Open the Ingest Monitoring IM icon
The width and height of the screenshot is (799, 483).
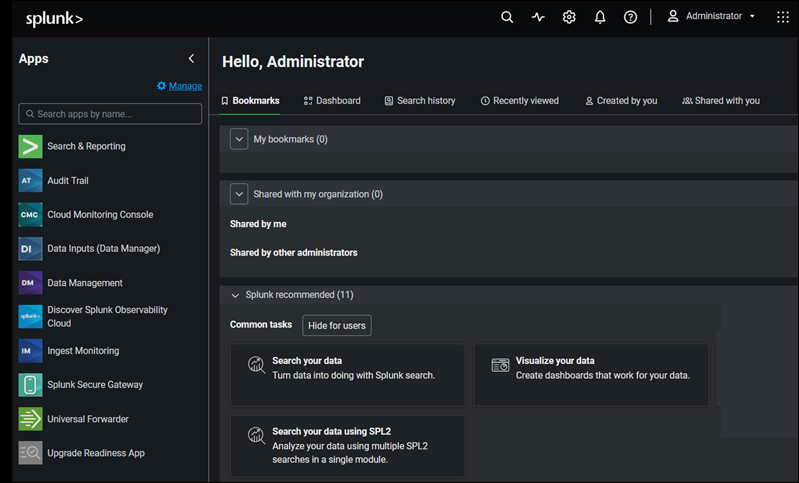tap(31, 351)
